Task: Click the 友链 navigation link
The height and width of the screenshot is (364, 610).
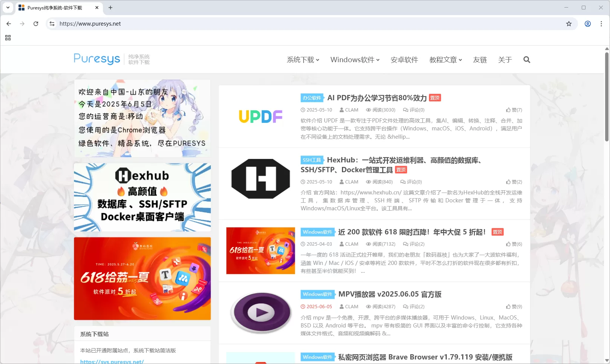Action: click(x=480, y=60)
